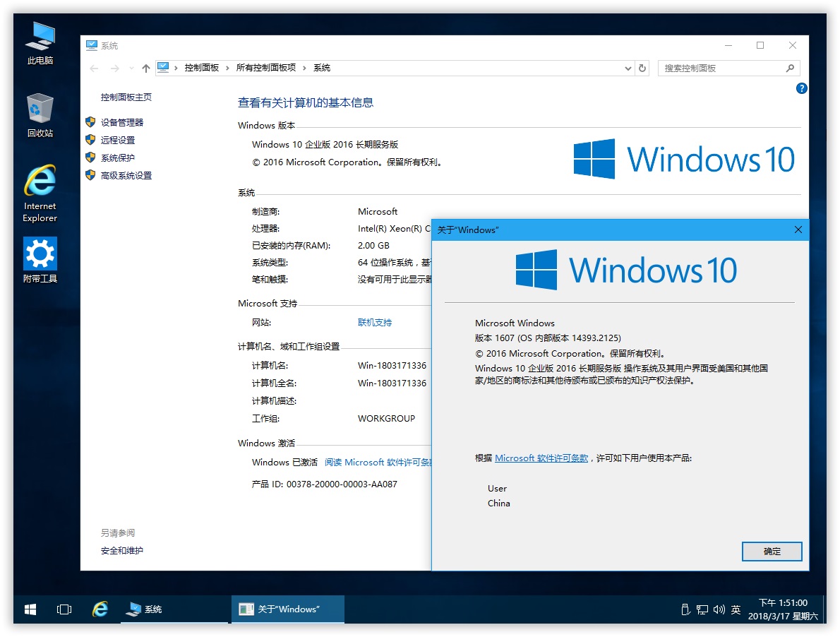The width and height of the screenshot is (840, 637).
Task: Click the forward arrow in the 系统 window
Action: click(x=114, y=68)
